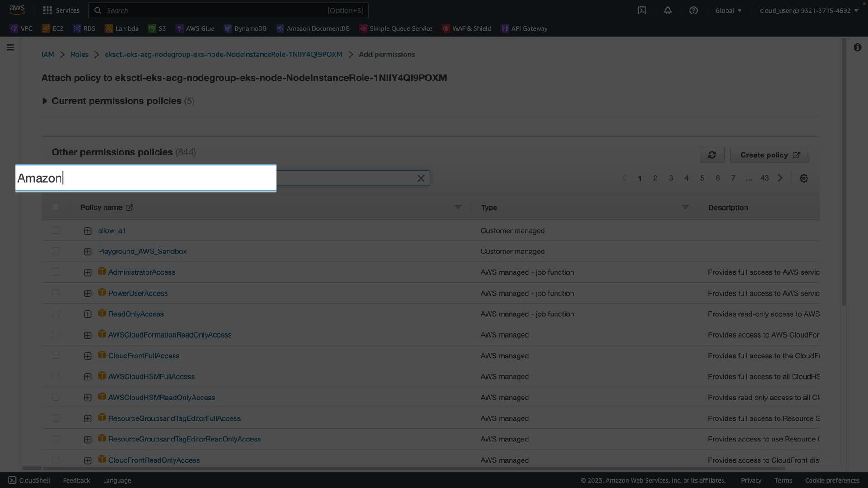This screenshot has height=488, width=868.
Task: Click the refresh policies icon button
Action: (x=712, y=155)
